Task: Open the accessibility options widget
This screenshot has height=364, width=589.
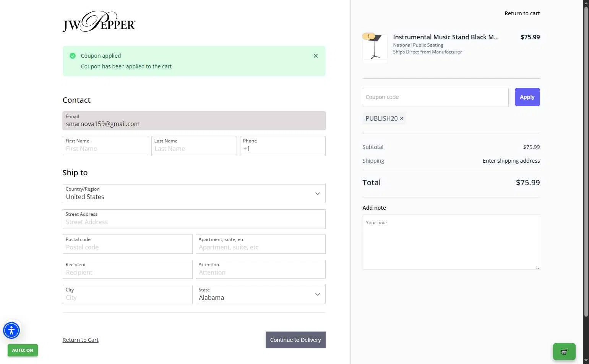Action: [11, 330]
